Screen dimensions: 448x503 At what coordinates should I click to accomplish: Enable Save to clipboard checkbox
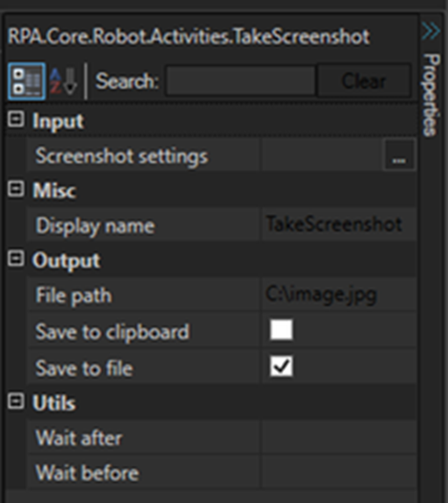point(282,330)
